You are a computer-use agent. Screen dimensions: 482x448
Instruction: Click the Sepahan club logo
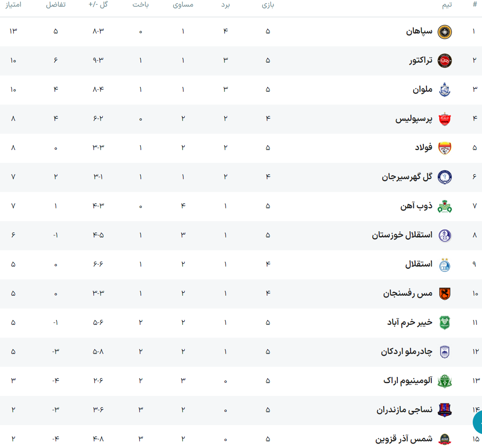click(445, 32)
